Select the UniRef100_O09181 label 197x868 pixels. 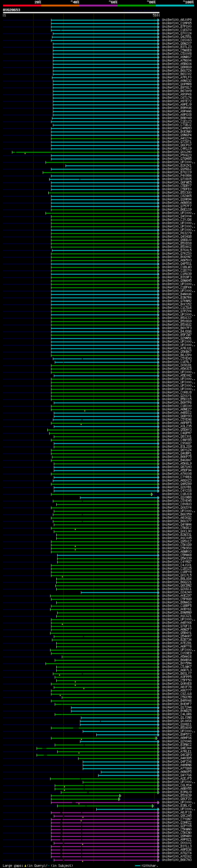pos(177,365)
